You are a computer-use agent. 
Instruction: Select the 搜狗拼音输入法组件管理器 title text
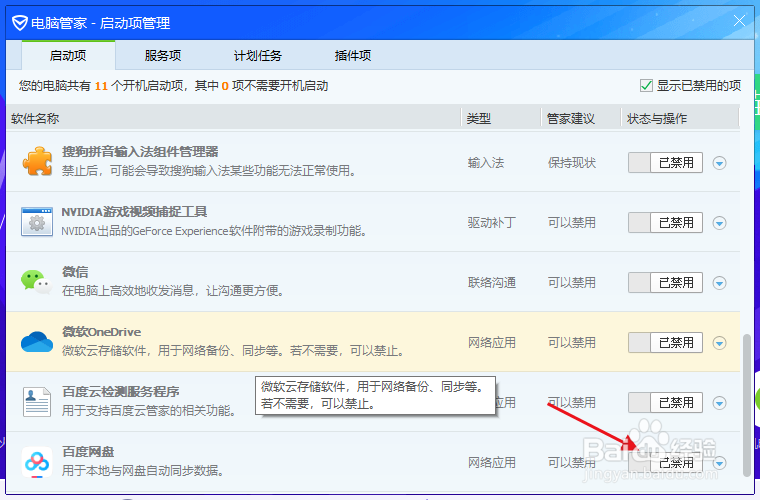[140, 152]
